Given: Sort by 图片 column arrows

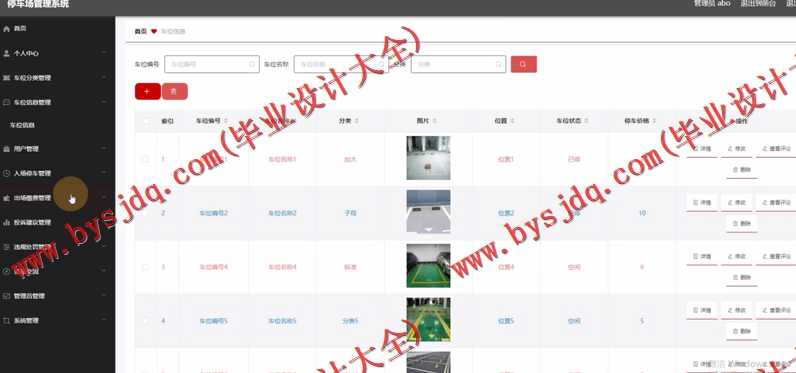Looking at the screenshot, I should tap(435, 121).
